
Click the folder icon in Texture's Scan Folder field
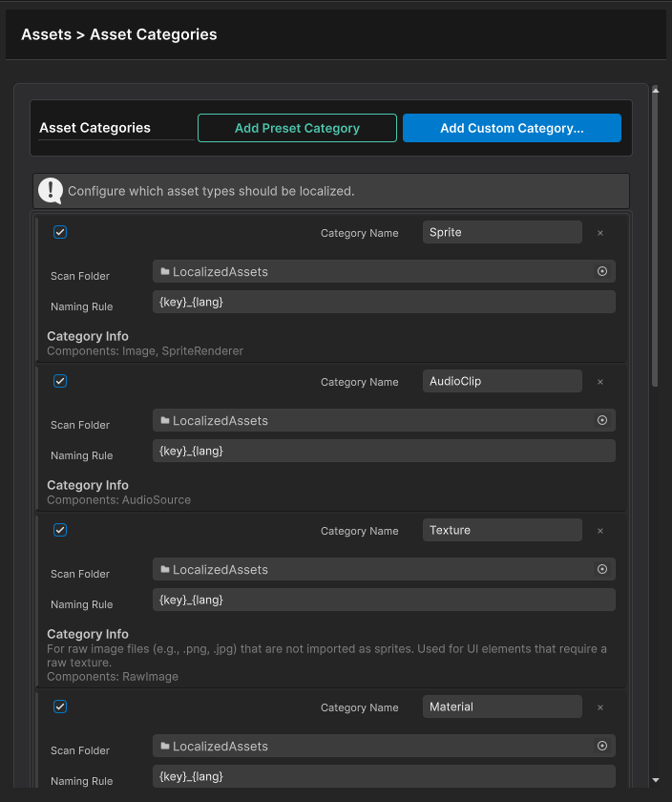(x=164, y=569)
